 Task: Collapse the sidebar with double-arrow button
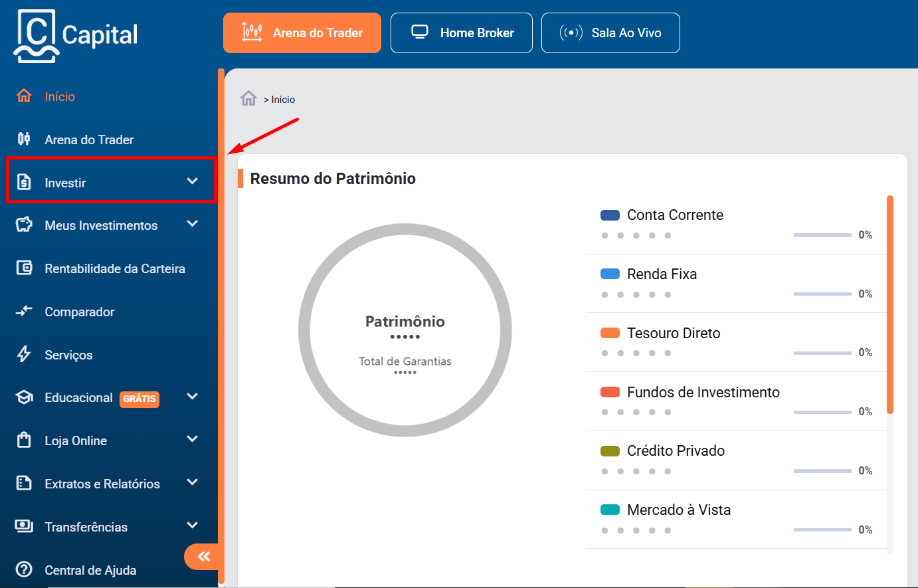[202, 557]
